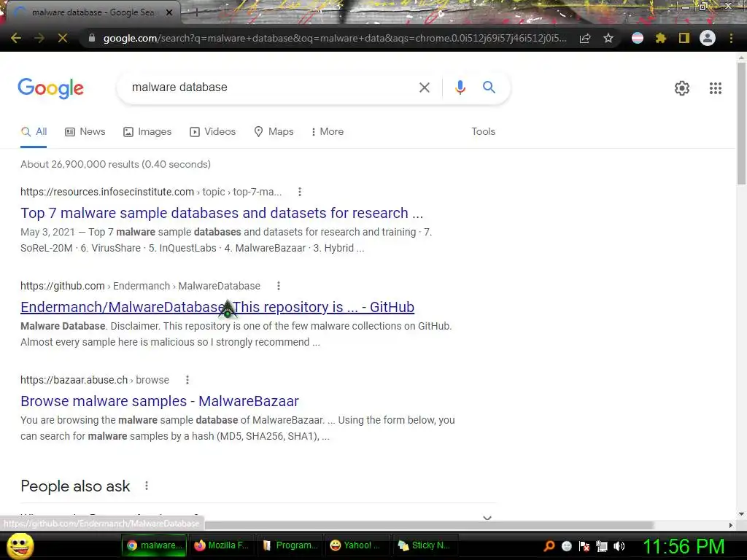Click the scroll down arrow
The image size is (747, 560).
[741, 514]
